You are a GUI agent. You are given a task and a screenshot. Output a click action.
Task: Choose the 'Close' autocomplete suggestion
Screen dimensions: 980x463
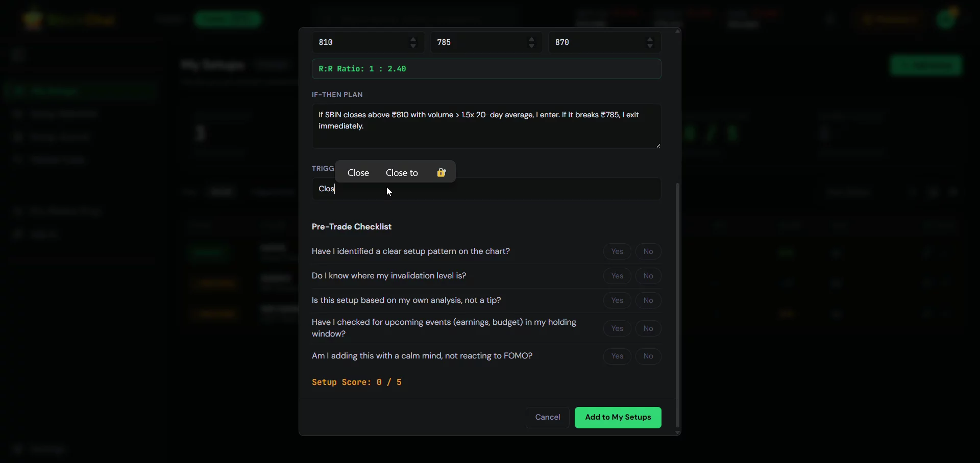click(x=358, y=173)
